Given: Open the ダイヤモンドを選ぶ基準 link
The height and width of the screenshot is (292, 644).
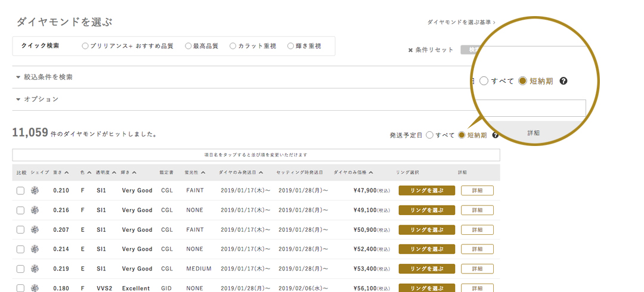Looking at the screenshot, I should pos(461,22).
